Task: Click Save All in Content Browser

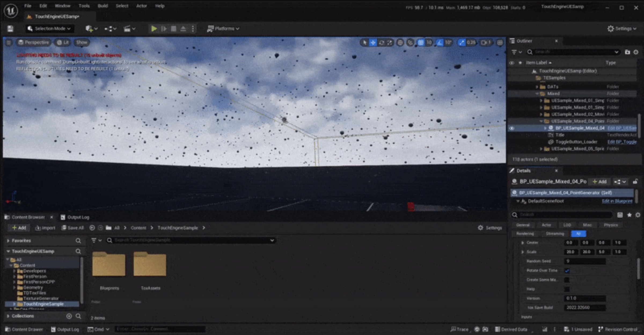Action: 73,228
